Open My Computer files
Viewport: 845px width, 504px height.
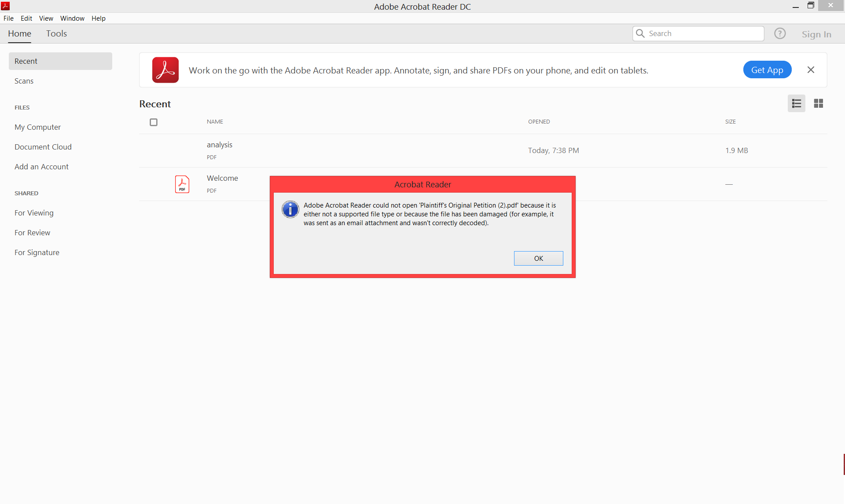click(37, 127)
